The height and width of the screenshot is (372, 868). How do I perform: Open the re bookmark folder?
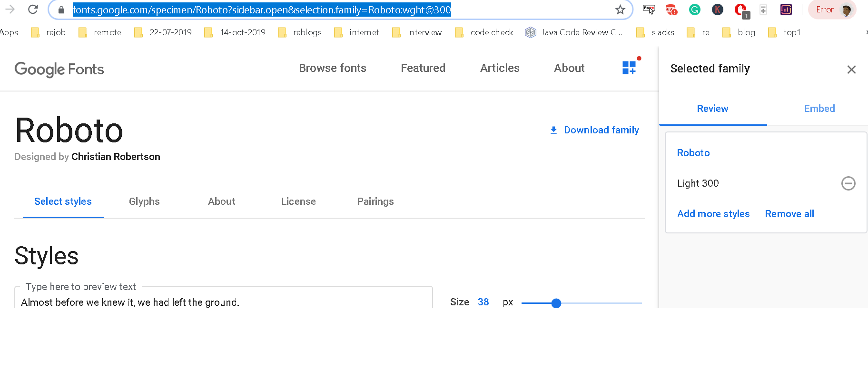point(698,32)
